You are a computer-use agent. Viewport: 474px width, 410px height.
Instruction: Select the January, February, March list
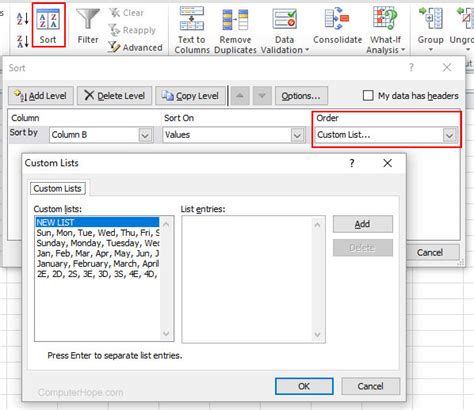point(98,264)
